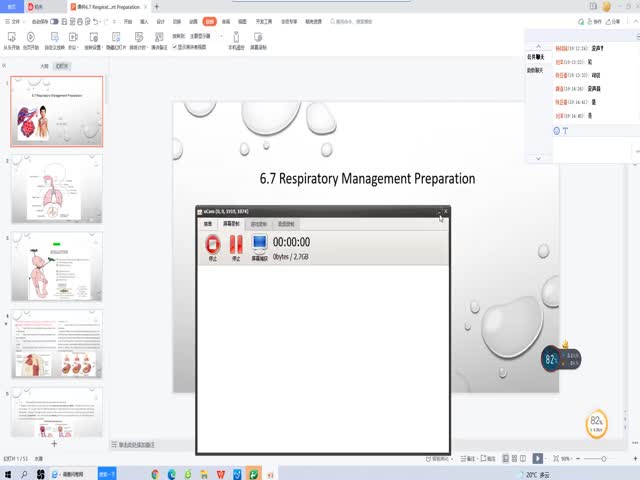Select the game recording tab in oCam
This screenshot has width=640, height=480.
pyautogui.click(x=258, y=224)
